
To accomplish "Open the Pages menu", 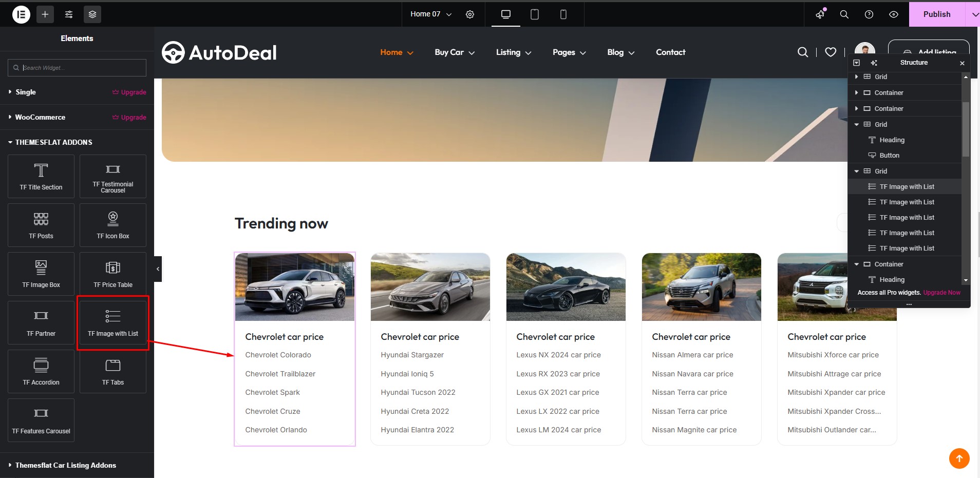I will [x=569, y=52].
